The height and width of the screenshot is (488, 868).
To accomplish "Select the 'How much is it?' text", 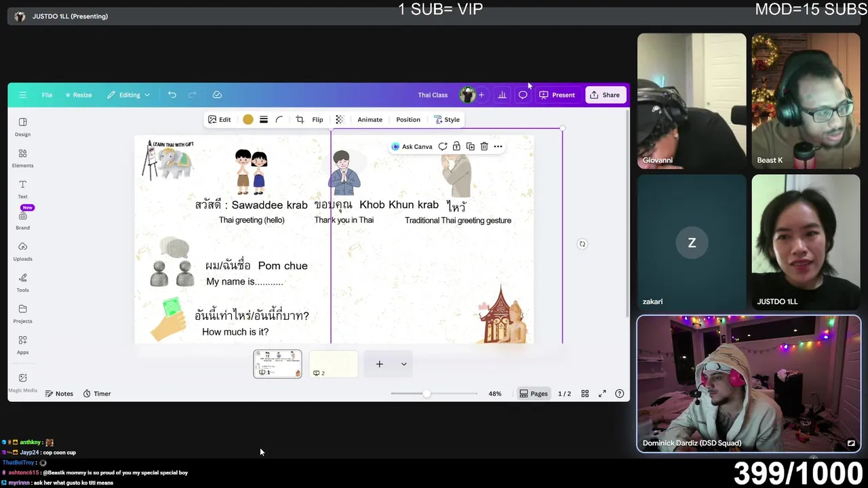I will (x=235, y=332).
